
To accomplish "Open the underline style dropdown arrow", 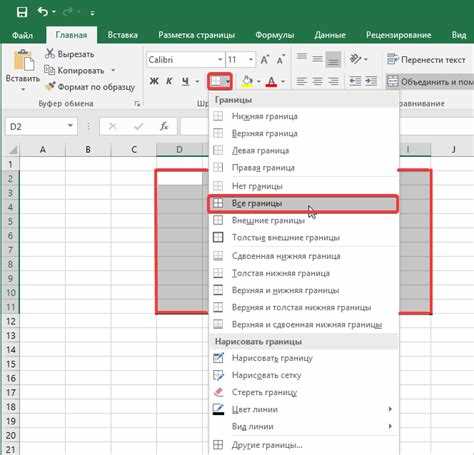I will point(197,81).
